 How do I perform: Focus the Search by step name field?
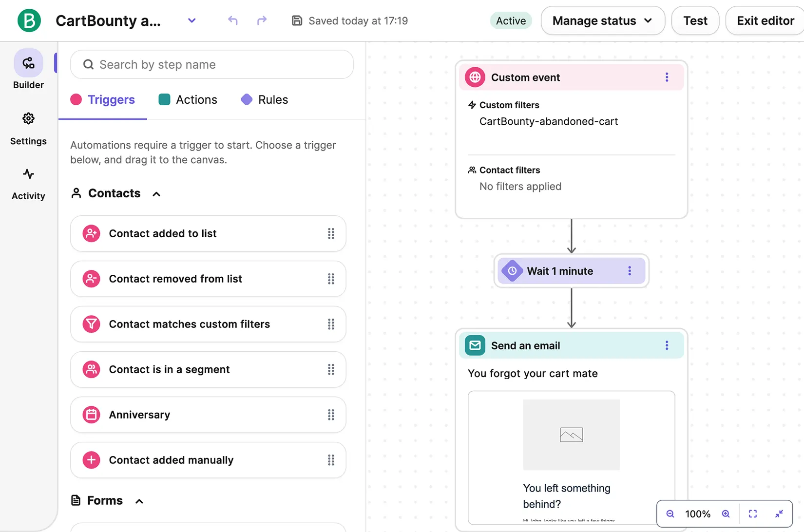tap(212, 64)
